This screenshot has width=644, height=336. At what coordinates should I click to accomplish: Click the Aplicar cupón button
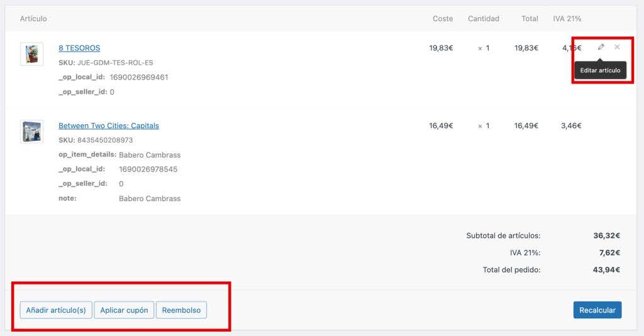pyautogui.click(x=124, y=310)
